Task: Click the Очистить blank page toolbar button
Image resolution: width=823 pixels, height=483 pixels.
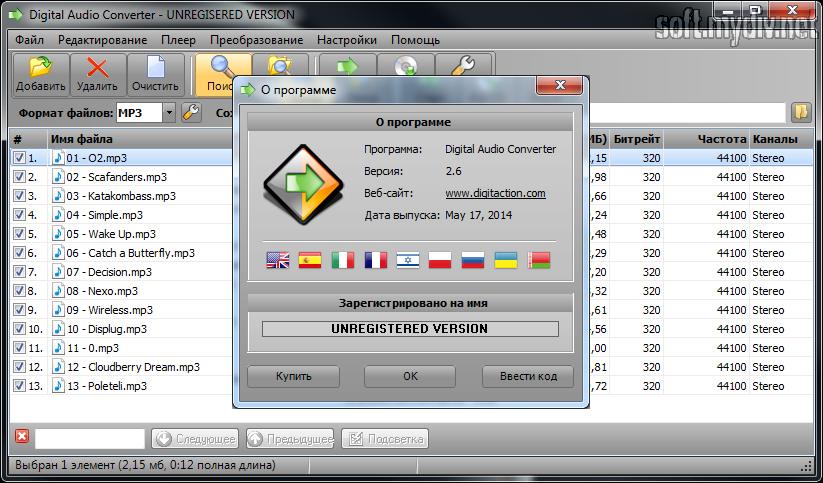Action: click(155, 75)
